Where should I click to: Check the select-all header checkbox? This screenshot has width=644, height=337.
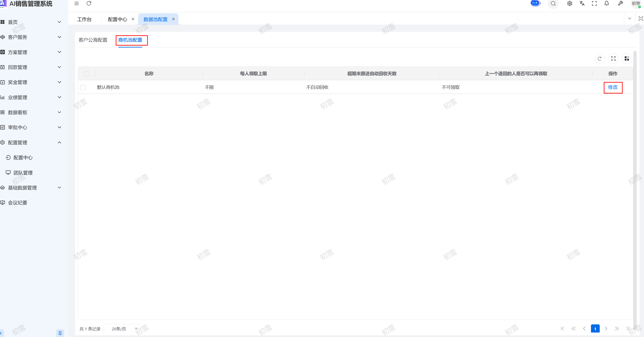[86, 74]
